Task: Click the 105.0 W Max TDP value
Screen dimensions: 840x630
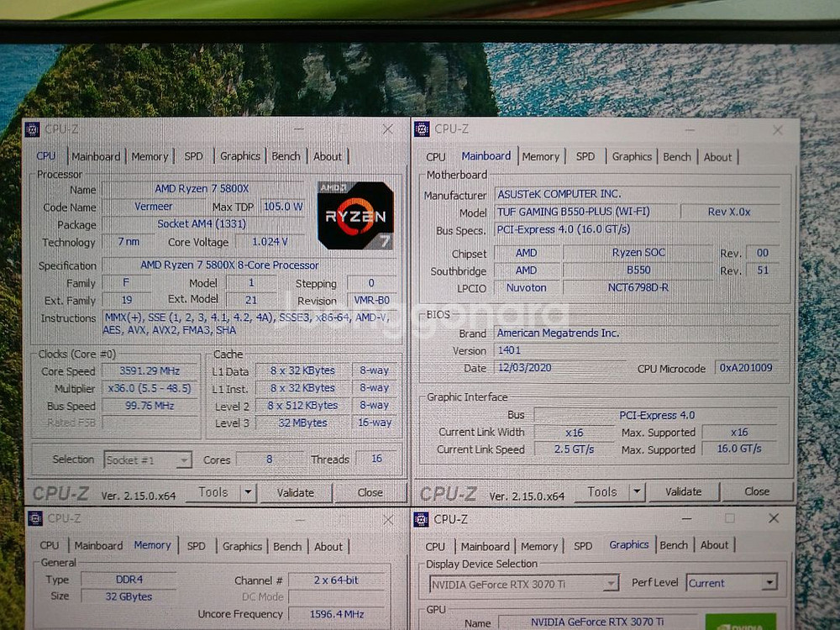Action: 282,207
